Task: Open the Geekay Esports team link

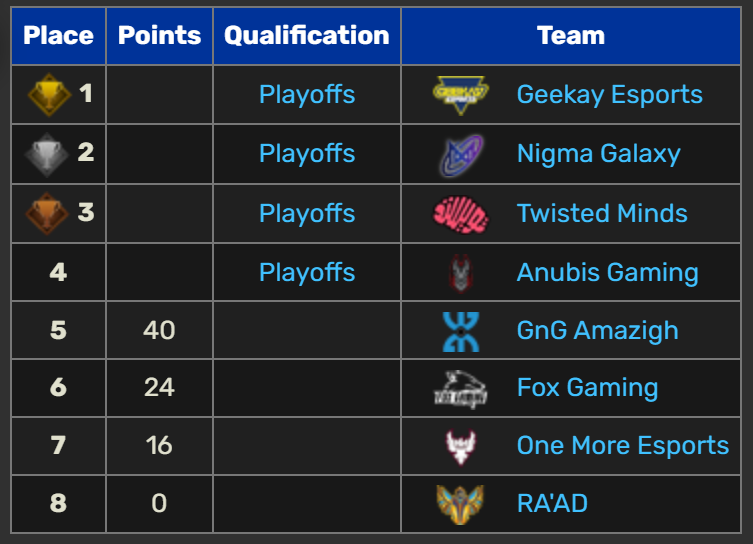Action: click(609, 95)
